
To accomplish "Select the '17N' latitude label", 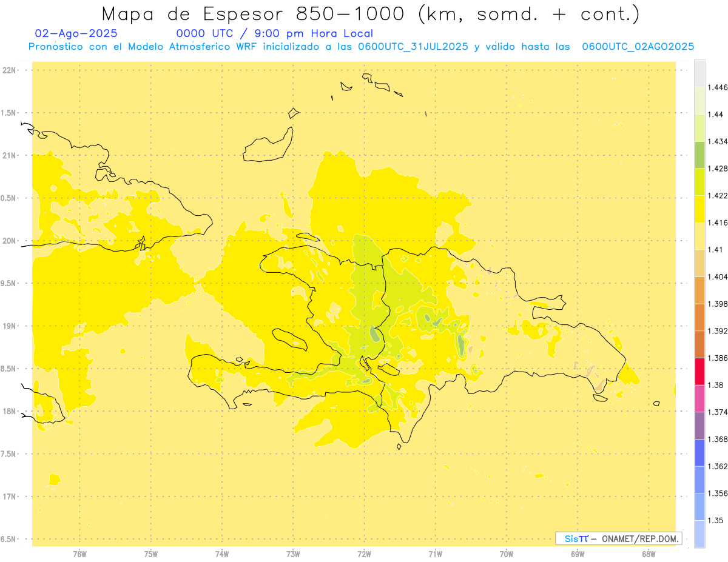I will coord(10,497).
